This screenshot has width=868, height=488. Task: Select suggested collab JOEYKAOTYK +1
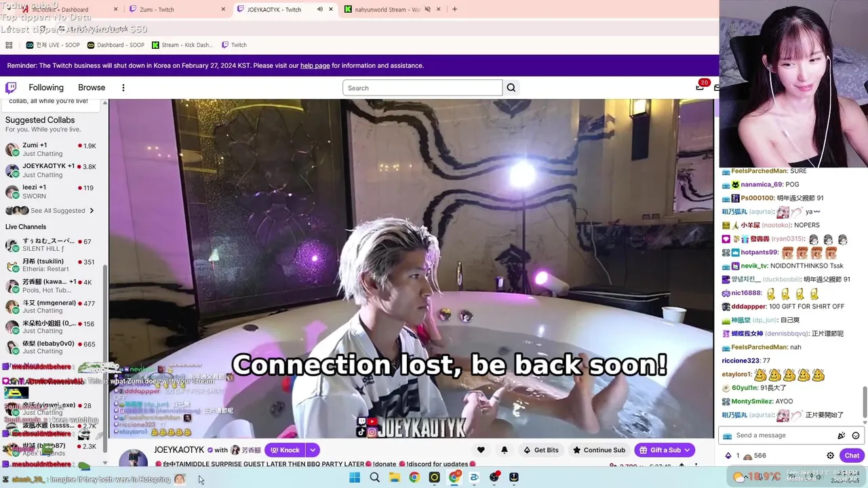click(x=52, y=170)
